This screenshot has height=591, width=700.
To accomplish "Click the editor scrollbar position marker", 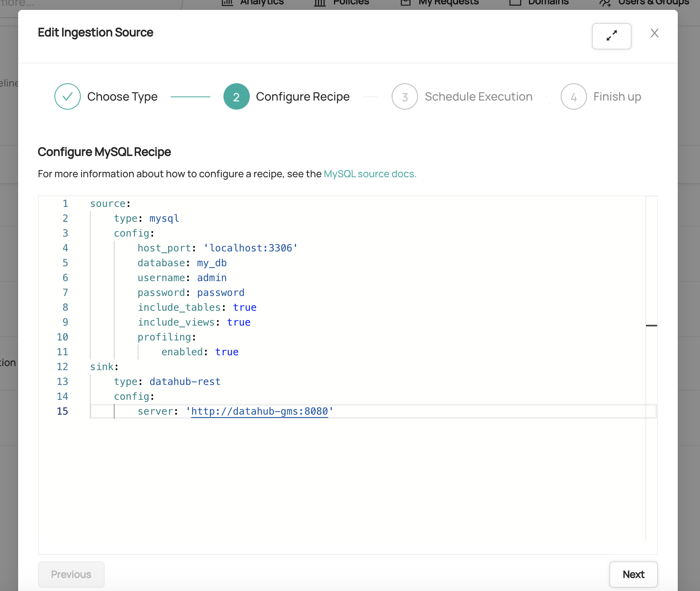I will pyautogui.click(x=651, y=326).
